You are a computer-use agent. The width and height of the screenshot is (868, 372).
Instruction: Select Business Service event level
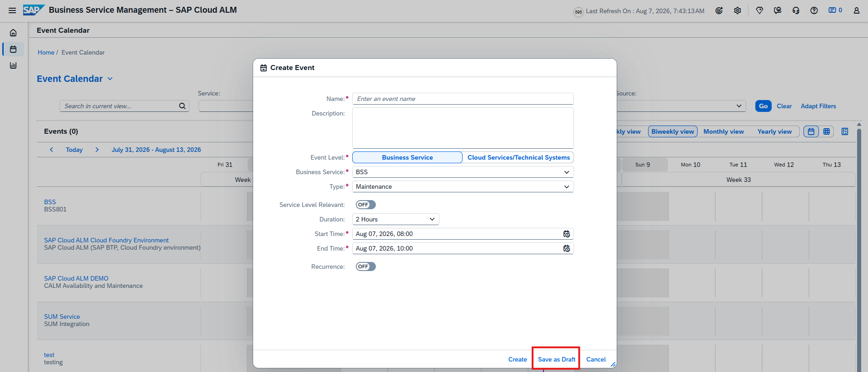tap(407, 157)
